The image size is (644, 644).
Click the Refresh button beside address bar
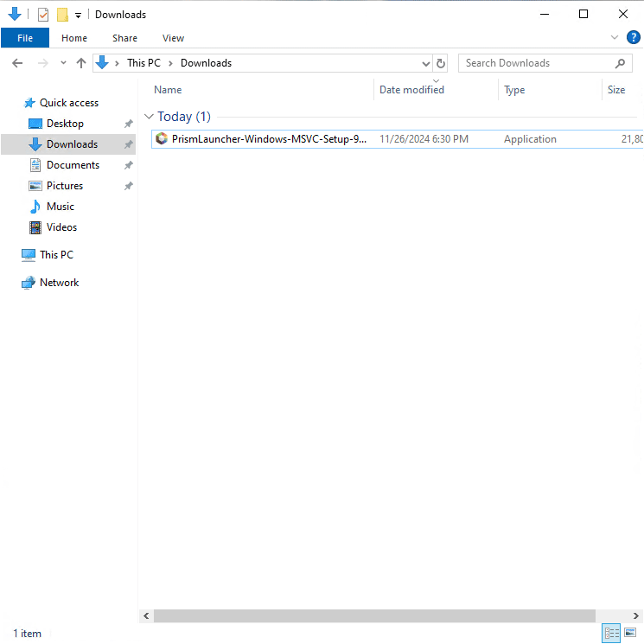point(441,63)
